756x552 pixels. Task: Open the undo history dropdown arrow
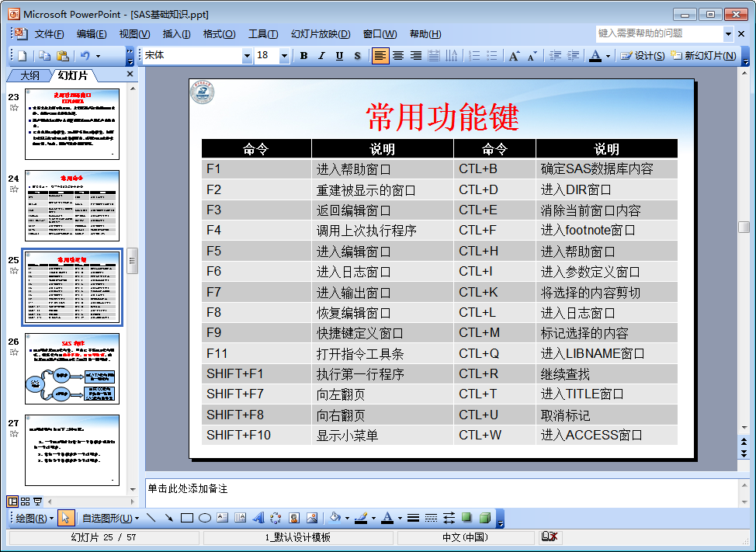click(98, 56)
